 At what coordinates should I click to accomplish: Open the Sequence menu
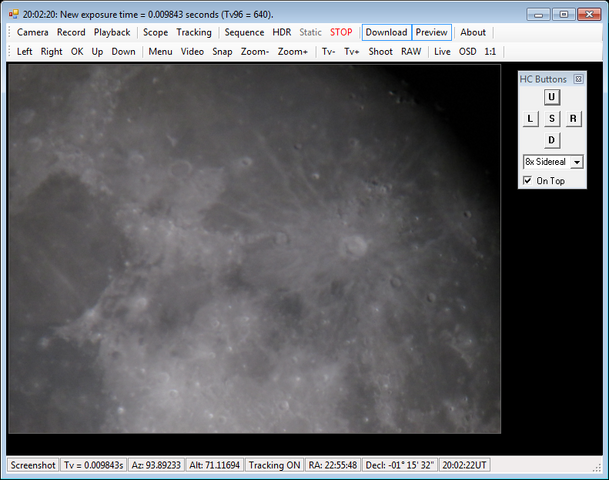tap(244, 32)
